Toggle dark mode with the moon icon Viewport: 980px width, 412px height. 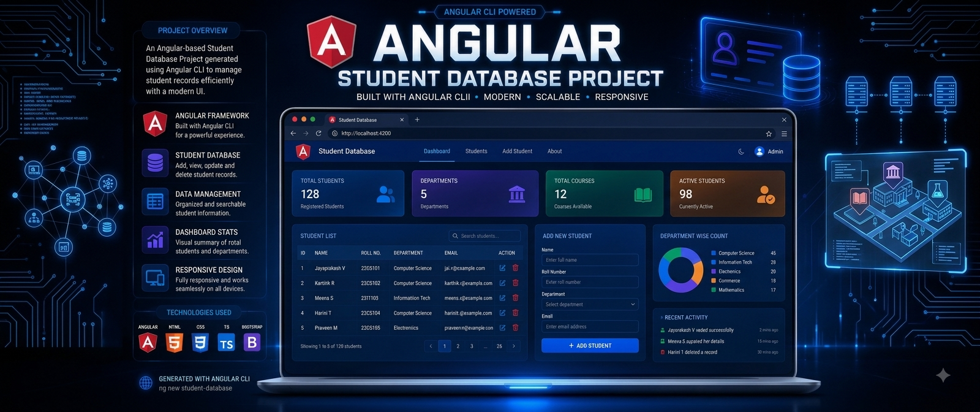pos(741,151)
